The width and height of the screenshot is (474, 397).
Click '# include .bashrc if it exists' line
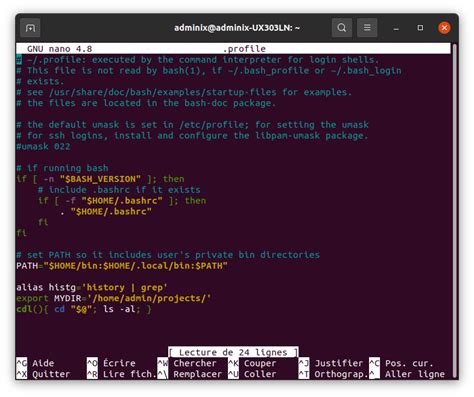[x=119, y=190]
